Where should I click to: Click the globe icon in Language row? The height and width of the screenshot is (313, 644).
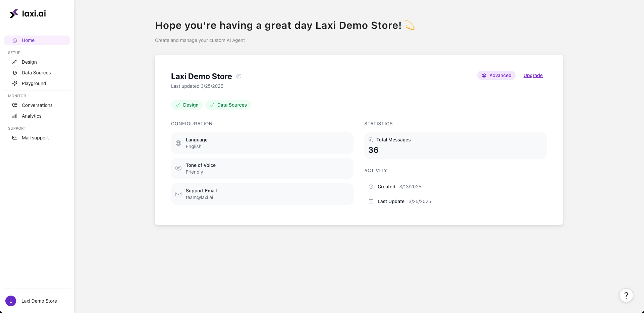click(x=178, y=143)
